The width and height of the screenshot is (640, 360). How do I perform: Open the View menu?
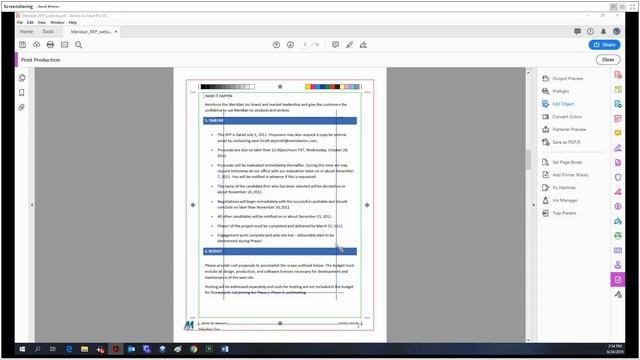point(42,22)
